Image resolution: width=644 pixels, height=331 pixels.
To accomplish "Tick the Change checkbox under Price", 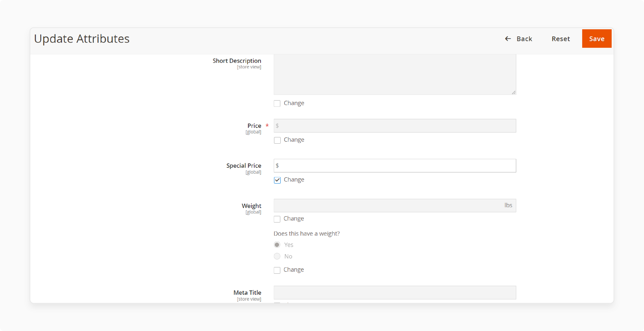I will 277,140.
